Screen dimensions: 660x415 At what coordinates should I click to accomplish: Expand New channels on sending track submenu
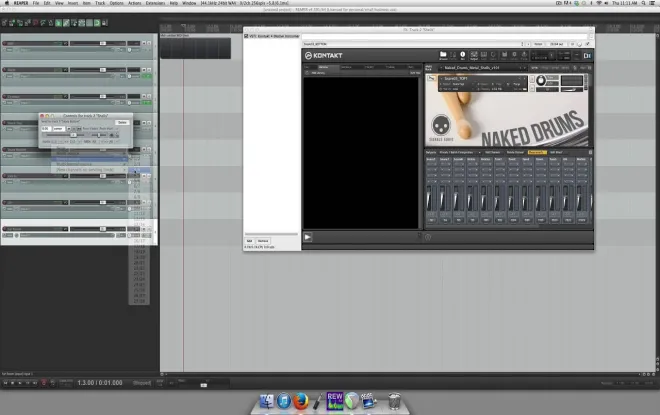click(x=90, y=170)
